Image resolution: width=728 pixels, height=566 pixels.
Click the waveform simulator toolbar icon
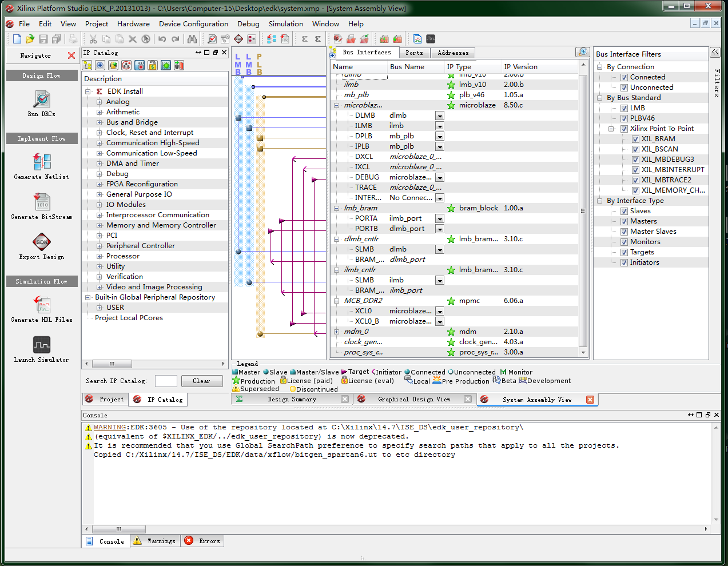[x=431, y=39]
